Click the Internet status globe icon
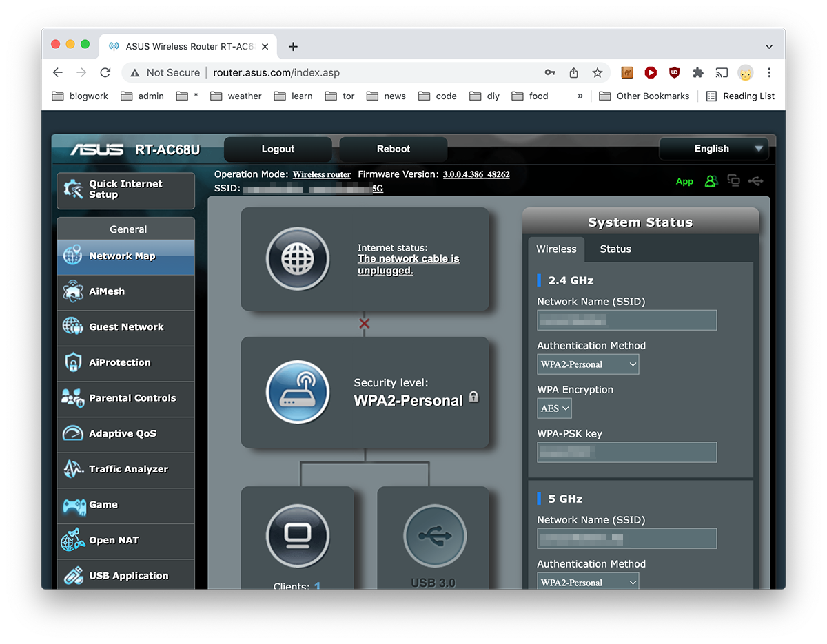The image size is (827, 644). (298, 259)
